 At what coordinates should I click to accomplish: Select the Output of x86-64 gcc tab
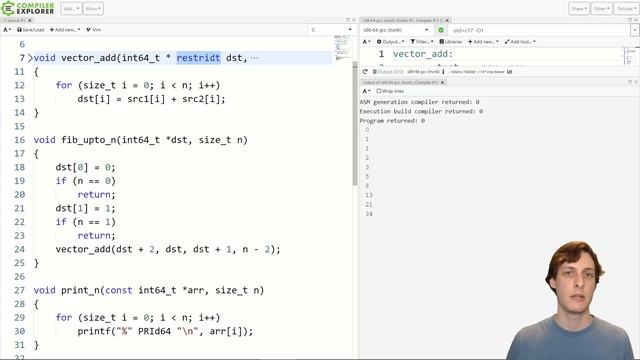400,82
